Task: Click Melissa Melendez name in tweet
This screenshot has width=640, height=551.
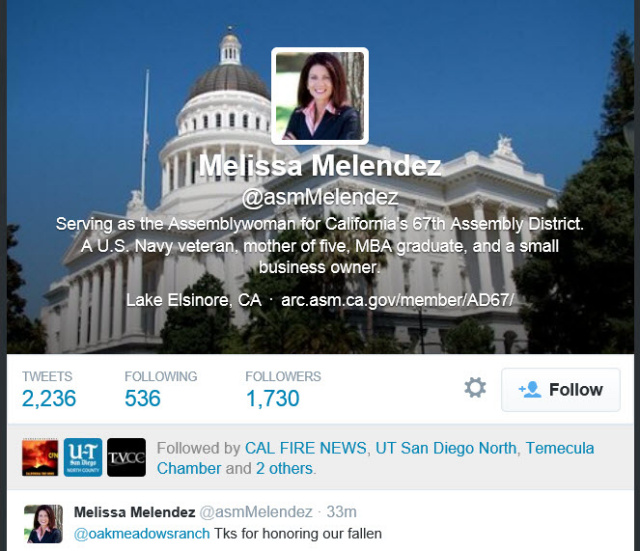Action: pos(134,512)
